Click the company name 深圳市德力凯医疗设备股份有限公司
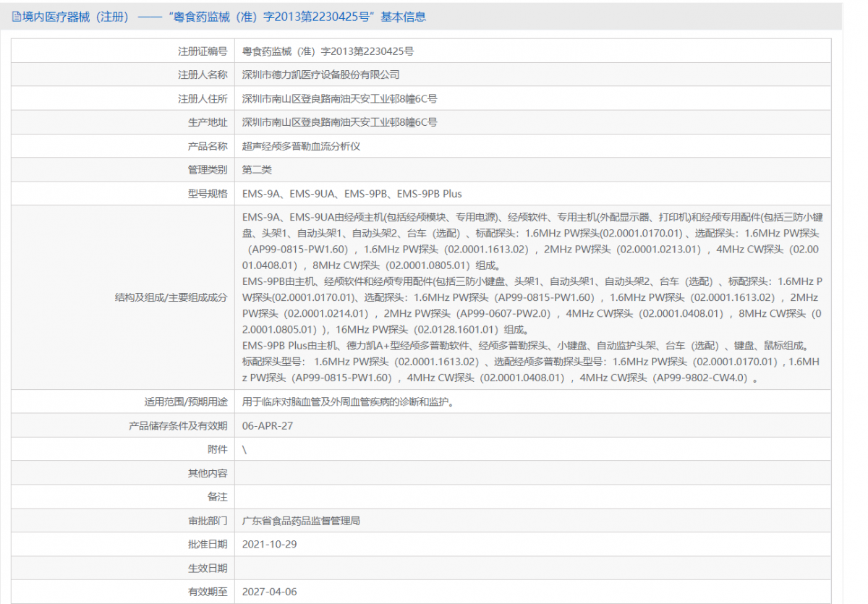The width and height of the screenshot is (868, 604). 320,75
